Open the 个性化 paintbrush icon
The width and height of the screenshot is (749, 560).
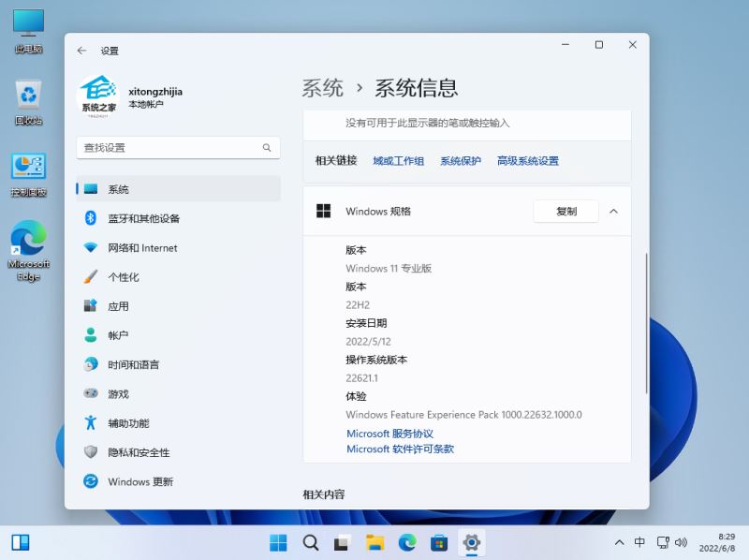point(91,276)
